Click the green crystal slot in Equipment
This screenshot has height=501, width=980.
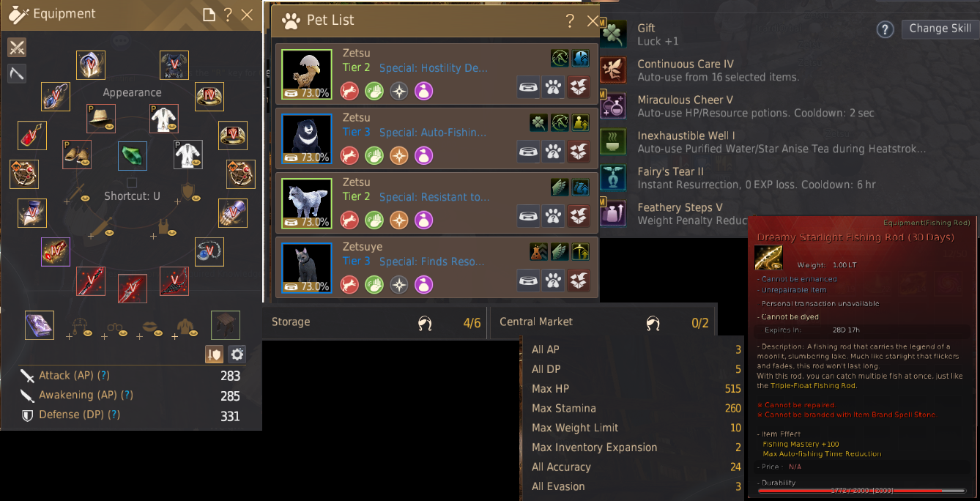click(x=133, y=156)
